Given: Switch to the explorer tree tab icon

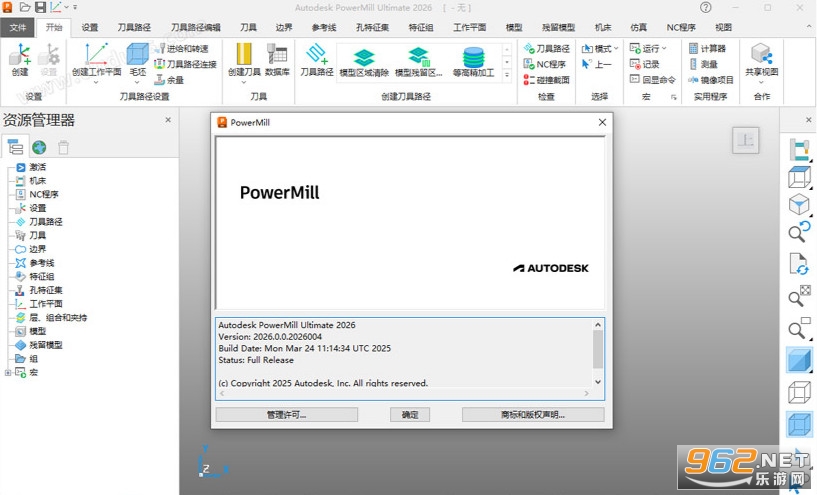Looking at the screenshot, I should 15,147.
